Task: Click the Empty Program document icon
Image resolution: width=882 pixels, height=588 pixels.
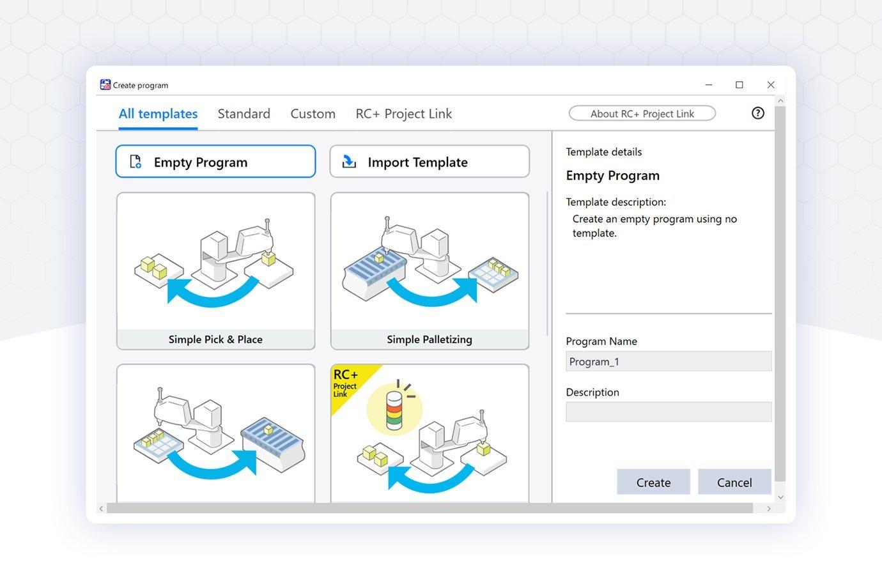Action: pyautogui.click(x=135, y=162)
